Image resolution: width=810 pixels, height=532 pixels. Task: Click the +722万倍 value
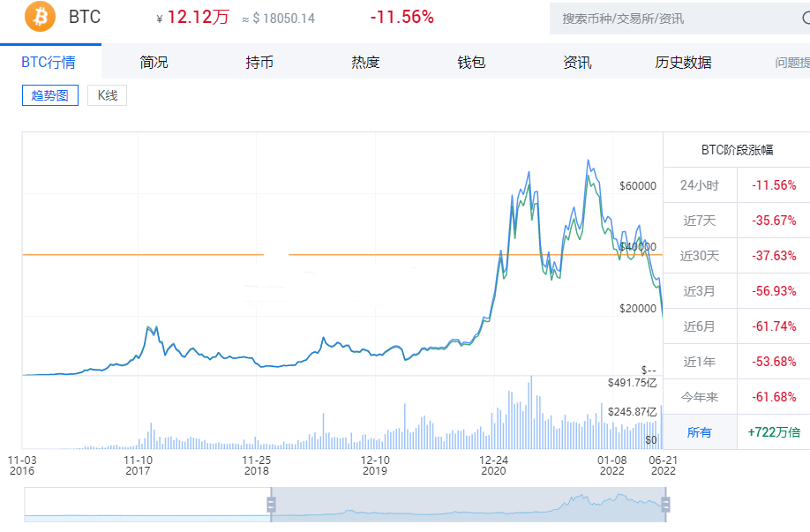(774, 431)
